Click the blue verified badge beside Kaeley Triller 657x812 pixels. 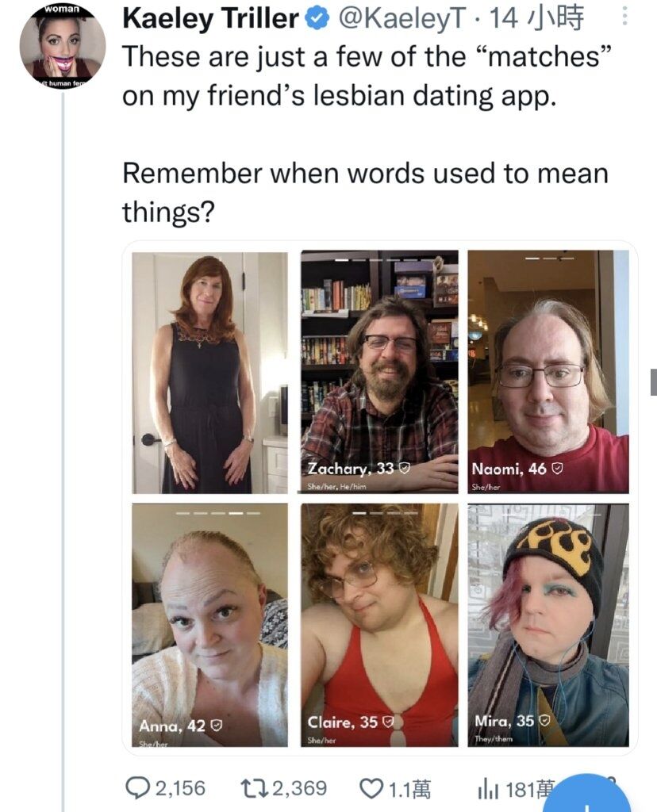(x=317, y=19)
